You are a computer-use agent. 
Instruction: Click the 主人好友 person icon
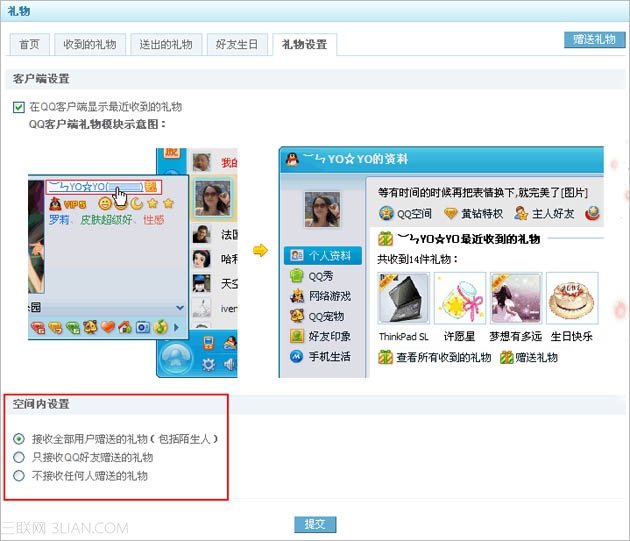[x=521, y=213]
